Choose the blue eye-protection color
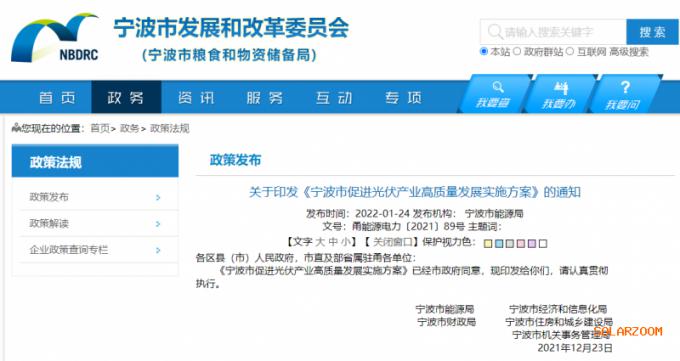This screenshot has width=680, height=361. click(x=499, y=243)
